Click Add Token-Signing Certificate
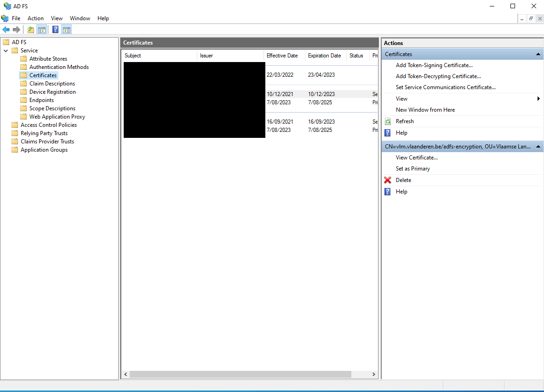Viewport: 544px width, 392px height. click(434, 65)
